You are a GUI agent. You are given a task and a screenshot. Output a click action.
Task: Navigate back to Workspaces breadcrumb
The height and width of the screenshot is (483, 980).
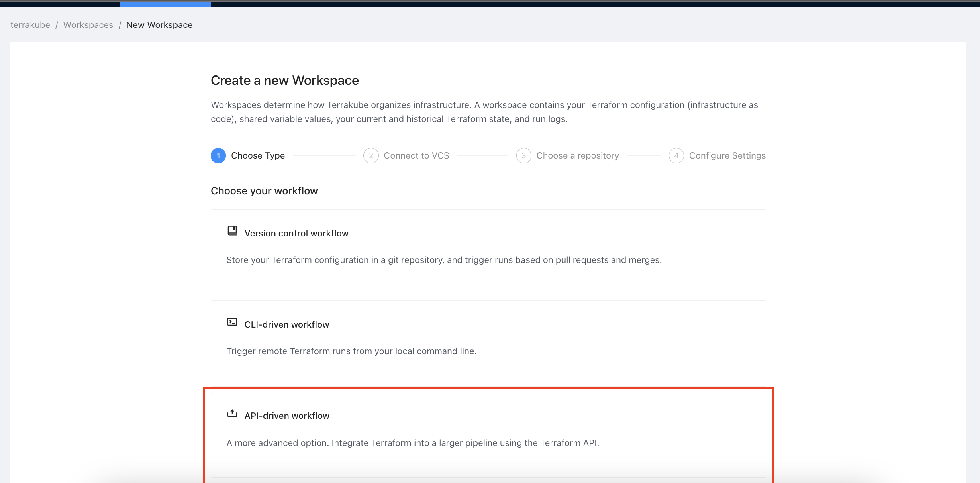click(88, 25)
